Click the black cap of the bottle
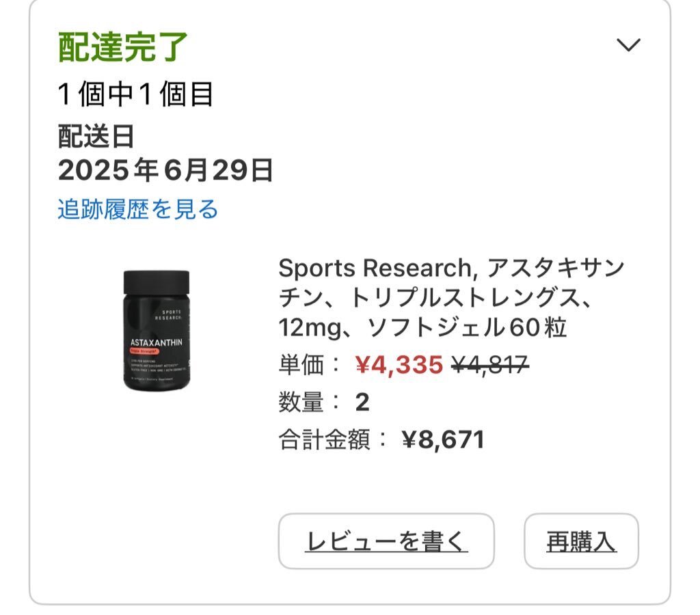Viewport: 700px width, 615px height. pos(157,282)
